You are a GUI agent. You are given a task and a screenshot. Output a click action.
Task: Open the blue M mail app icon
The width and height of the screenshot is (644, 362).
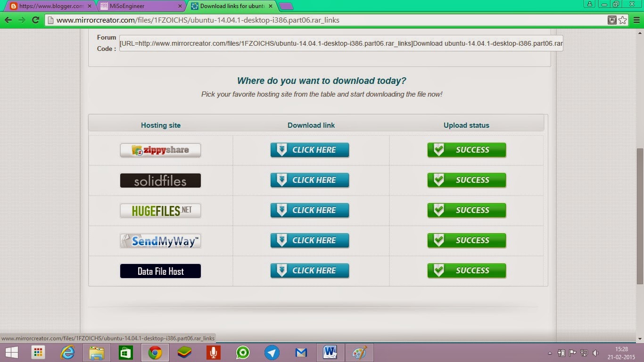coord(301,352)
